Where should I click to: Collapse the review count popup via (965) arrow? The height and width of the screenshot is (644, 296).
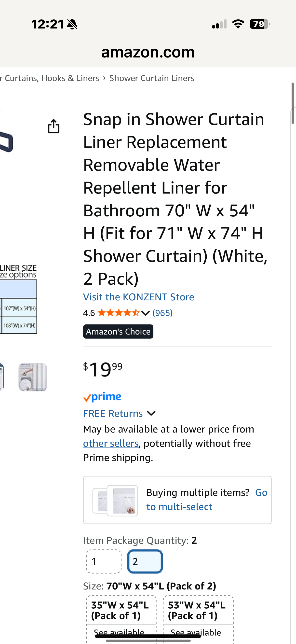point(162,312)
